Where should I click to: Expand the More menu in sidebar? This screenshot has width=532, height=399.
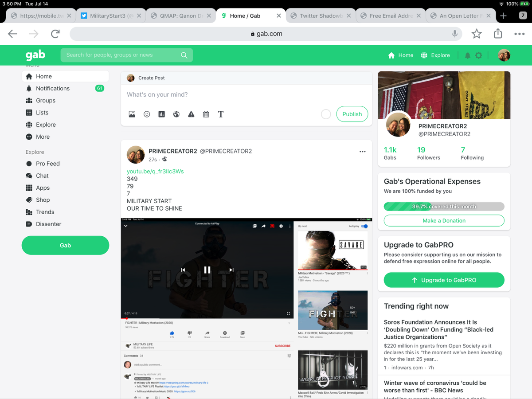(65, 137)
